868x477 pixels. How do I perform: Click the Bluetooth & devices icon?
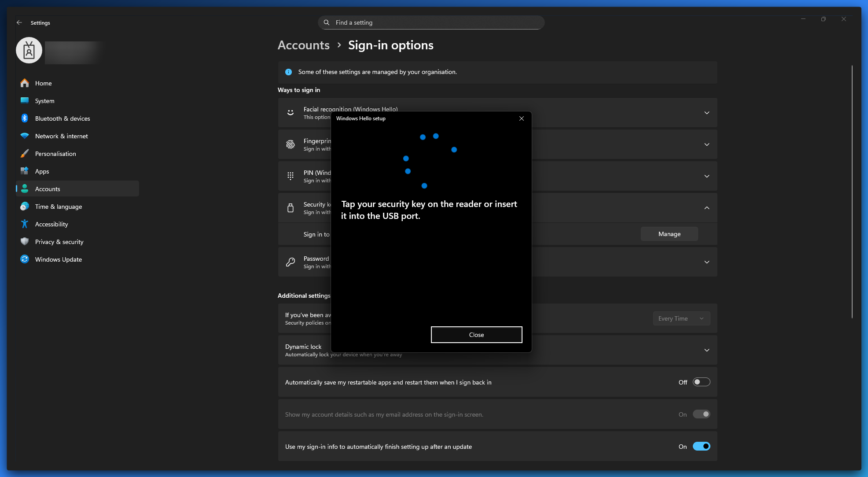click(25, 118)
